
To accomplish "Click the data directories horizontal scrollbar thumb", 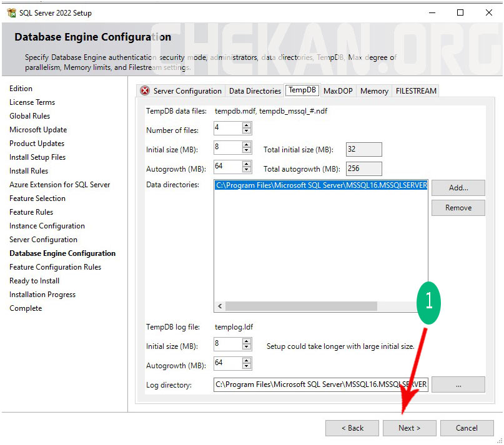I will [301, 306].
